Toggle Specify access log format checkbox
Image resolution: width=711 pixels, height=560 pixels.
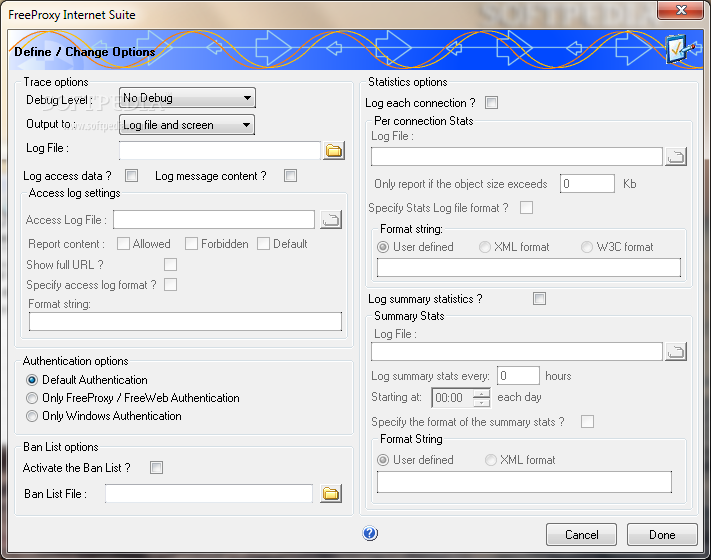pyautogui.click(x=170, y=285)
